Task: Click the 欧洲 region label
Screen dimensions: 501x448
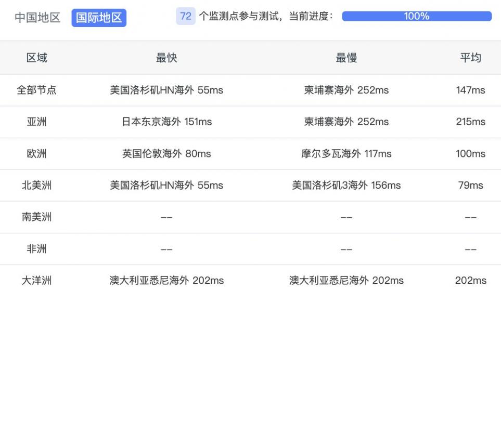Action: [x=36, y=154]
